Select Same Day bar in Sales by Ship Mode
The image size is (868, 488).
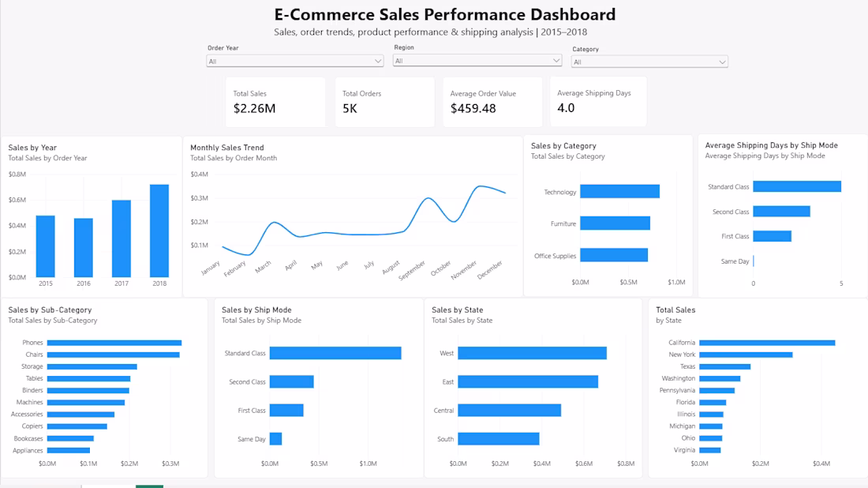point(275,439)
